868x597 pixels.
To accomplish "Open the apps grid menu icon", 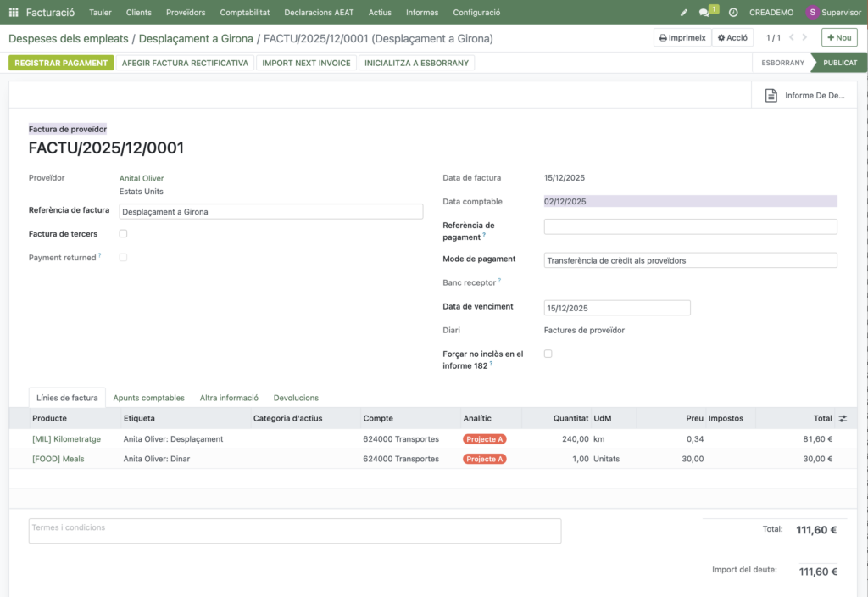I will pos(13,13).
